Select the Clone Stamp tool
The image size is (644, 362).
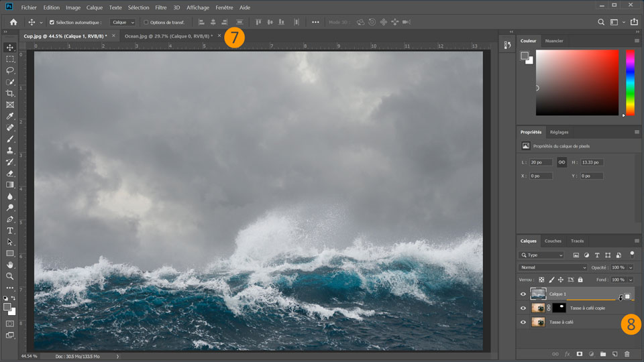[10, 151]
